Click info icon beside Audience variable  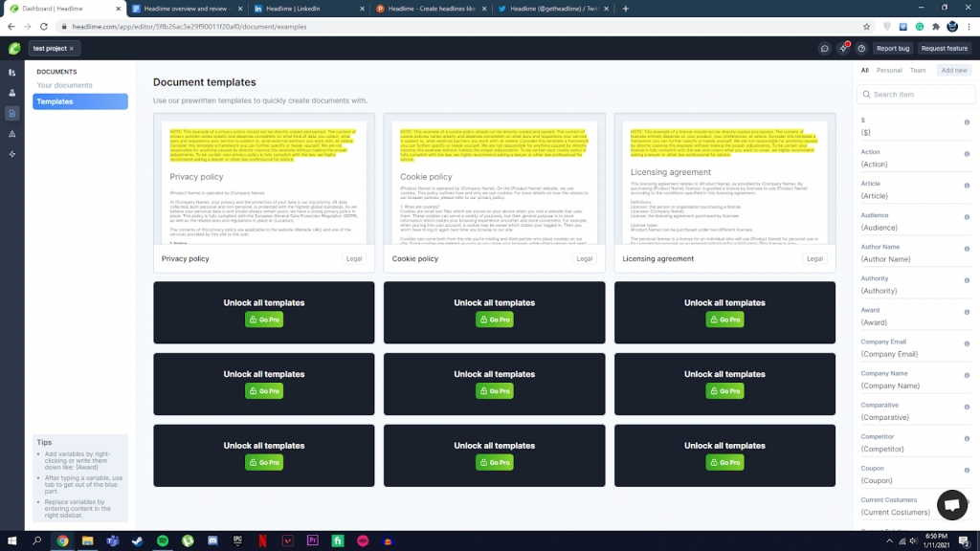point(967,217)
